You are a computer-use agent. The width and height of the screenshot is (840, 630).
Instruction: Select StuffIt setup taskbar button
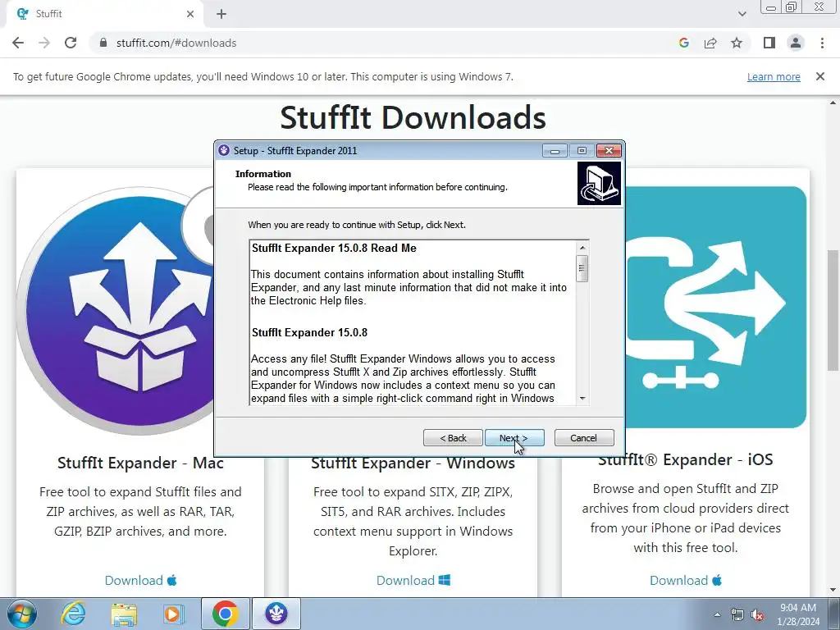(276, 614)
